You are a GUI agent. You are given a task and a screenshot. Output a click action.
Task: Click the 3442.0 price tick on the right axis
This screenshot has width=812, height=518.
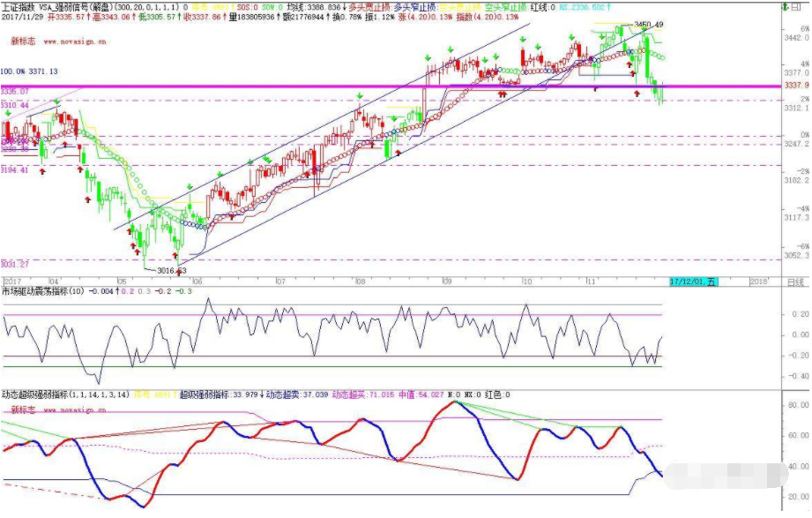(796, 38)
